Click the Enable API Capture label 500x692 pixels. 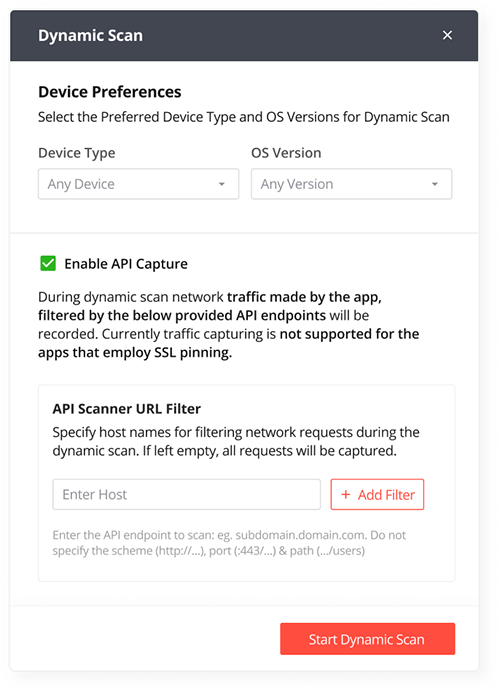[126, 264]
